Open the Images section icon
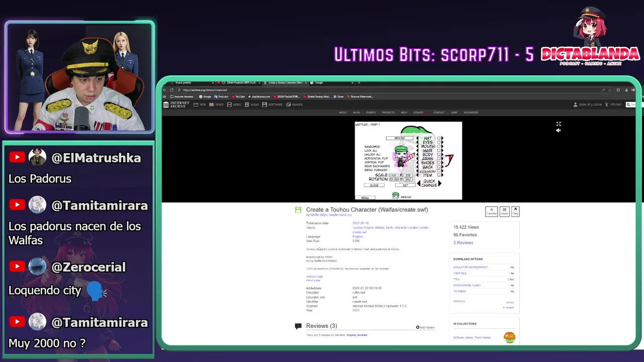The width and height of the screenshot is (644, 362). (x=289, y=105)
